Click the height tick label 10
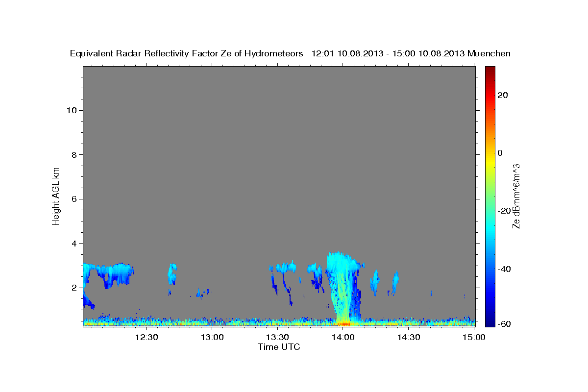Image resolution: width=588 pixels, height=392 pixels. [71, 110]
